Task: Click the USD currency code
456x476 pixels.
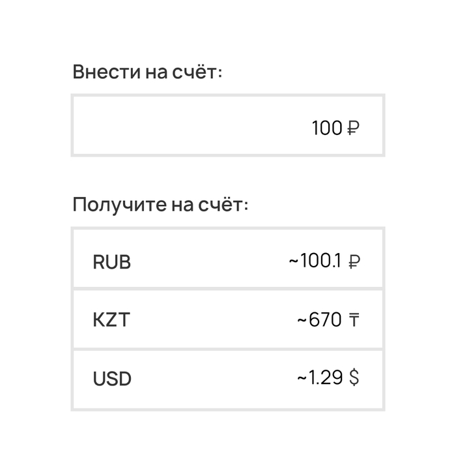Action: pyautogui.click(x=112, y=379)
